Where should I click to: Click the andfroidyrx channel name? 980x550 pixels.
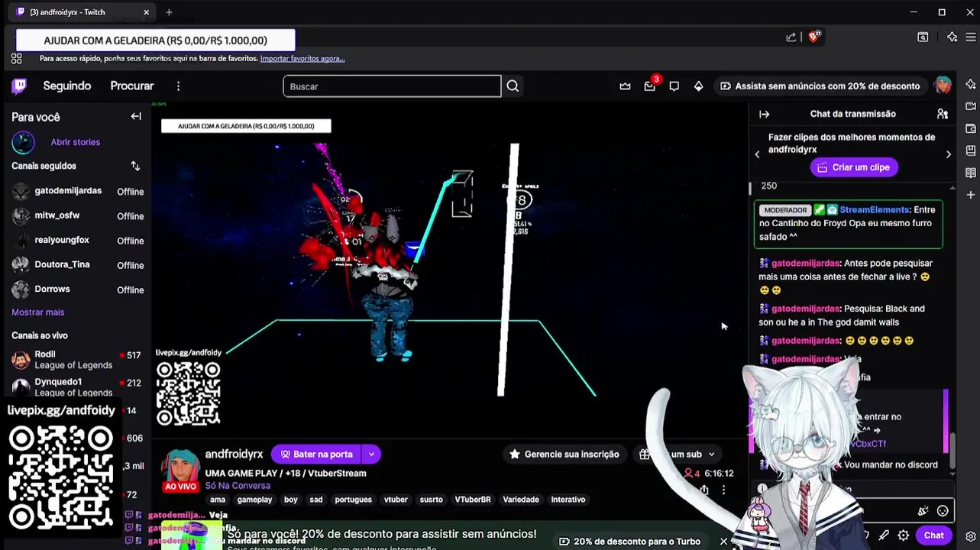tap(234, 455)
